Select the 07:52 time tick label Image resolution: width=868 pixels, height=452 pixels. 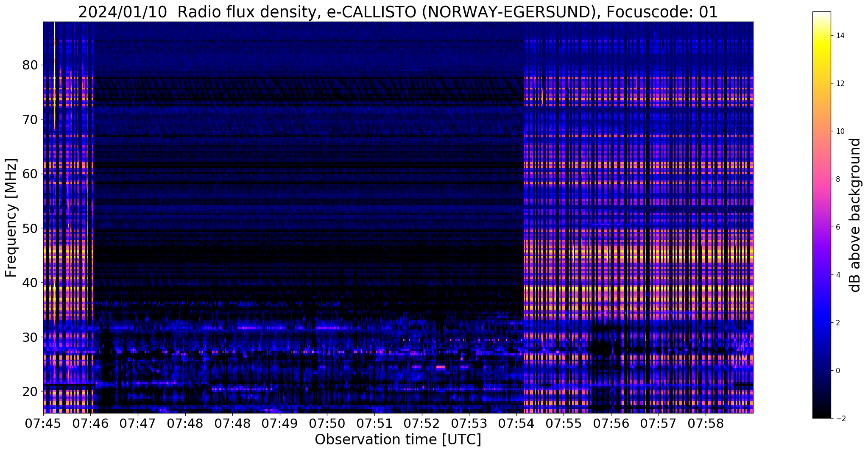click(x=422, y=424)
